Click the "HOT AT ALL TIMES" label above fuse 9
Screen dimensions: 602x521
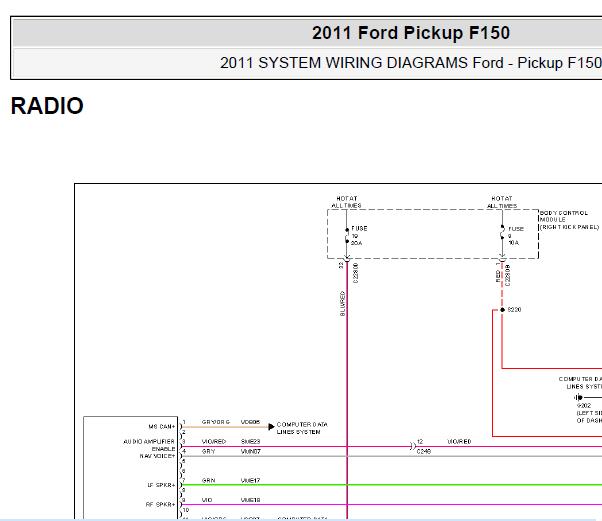pyautogui.click(x=502, y=202)
